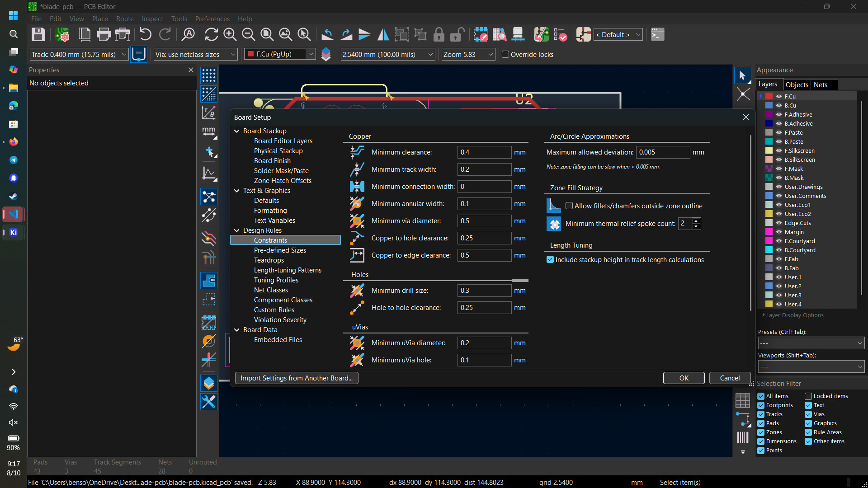The width and height of the screenshot is (868, 488).
Task: Hide the B.Cu layer eye icon
Action: coord(779,105)
